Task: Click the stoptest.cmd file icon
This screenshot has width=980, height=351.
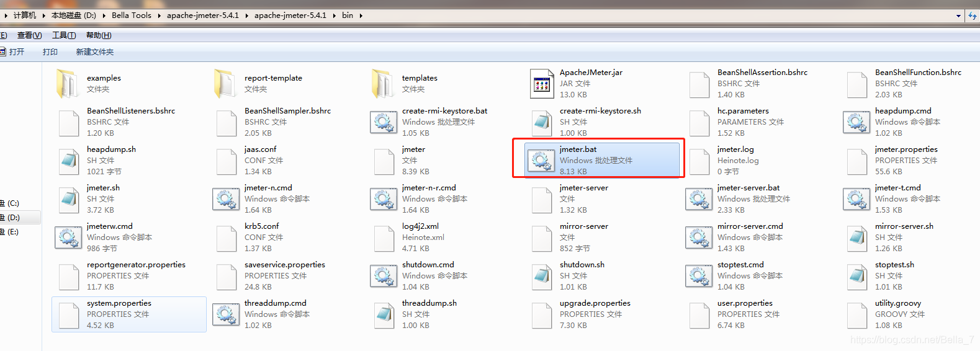Action: [x=698, y=277]
